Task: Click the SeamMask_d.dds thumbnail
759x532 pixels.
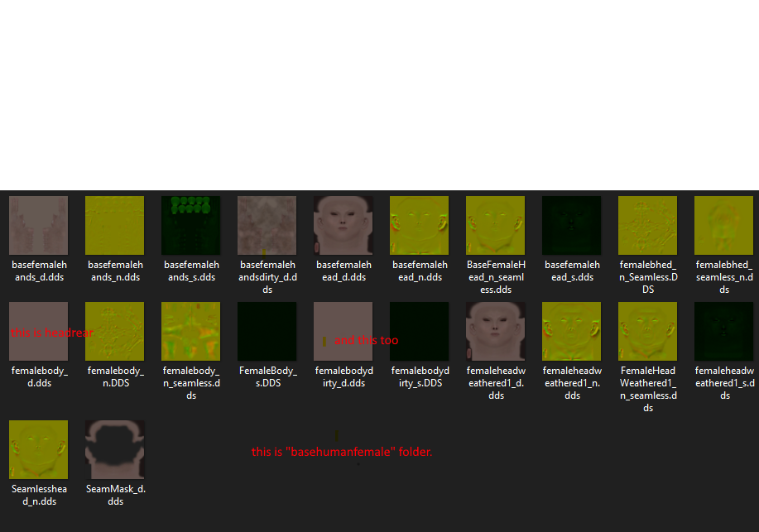Action: pyautogui.click(x=115, y=450)
